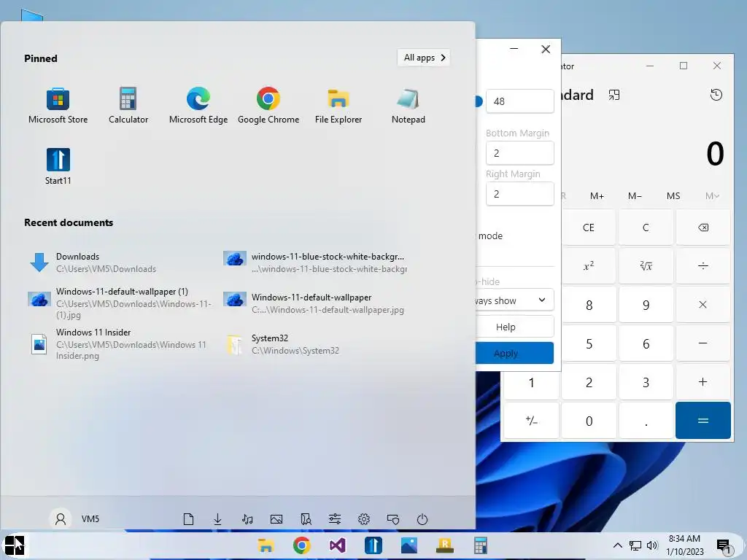Viewport: 747px width, 560px height.
Task: Open Settings gear icon in Start footer
Action: pos(364,519)
